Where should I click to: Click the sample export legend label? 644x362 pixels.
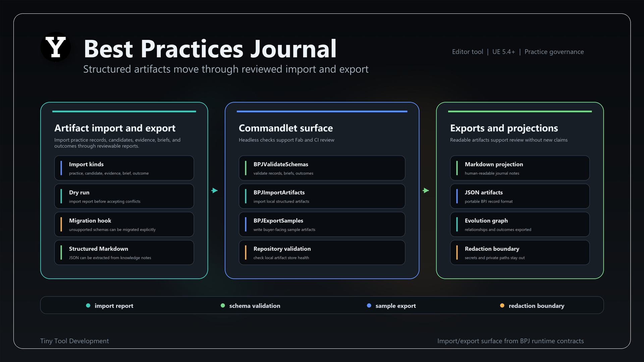point(396,306)
